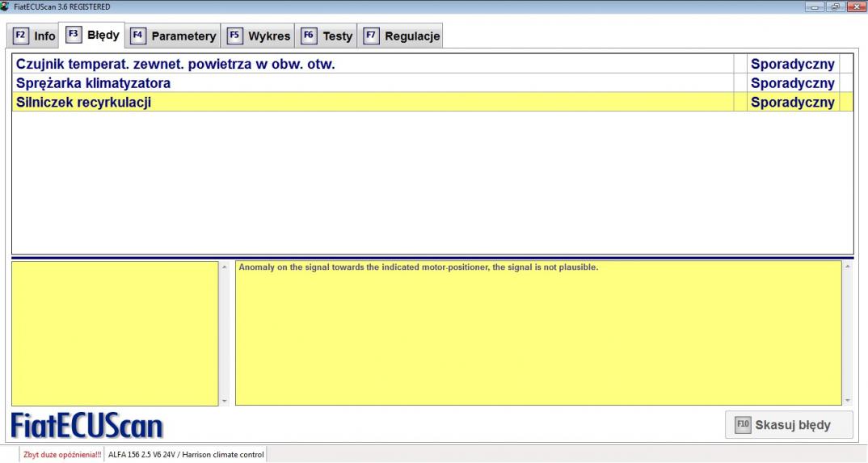Select the Silniczek recyrkulacji error row
868x463 pixels.
click(x=432, y=102)
